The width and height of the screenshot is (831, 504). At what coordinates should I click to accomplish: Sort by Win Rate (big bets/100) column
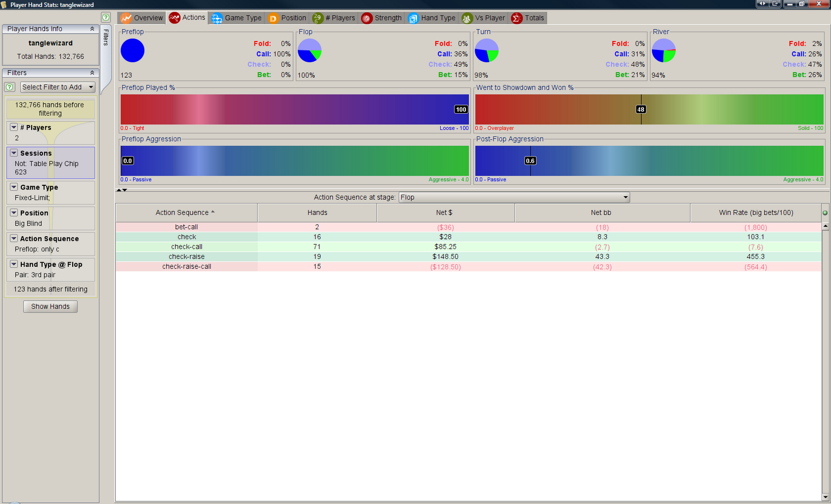click(756, 213)
